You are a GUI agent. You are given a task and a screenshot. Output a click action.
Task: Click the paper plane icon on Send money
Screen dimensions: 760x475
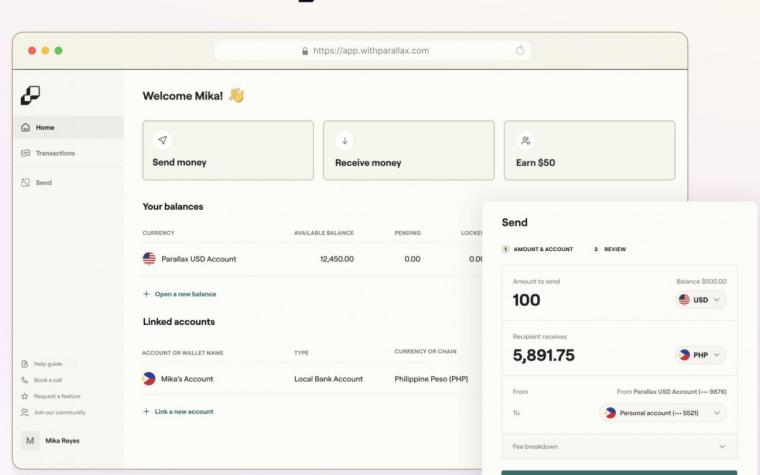pos(162,140)
